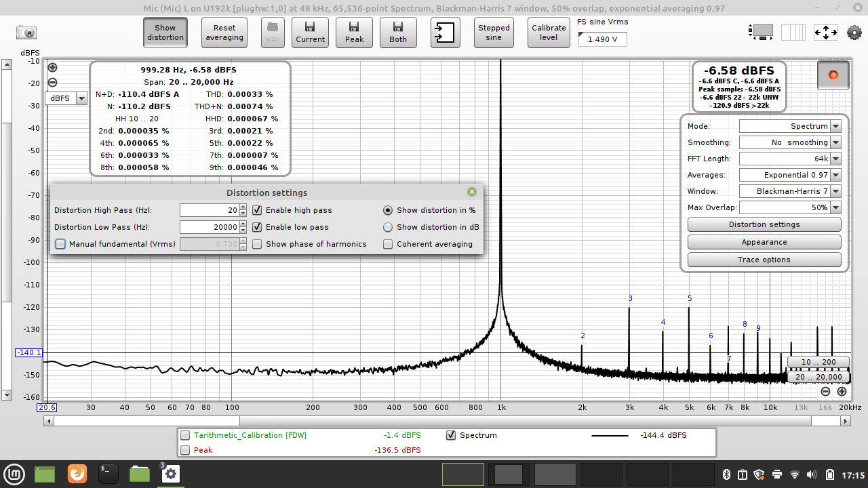Screen dimensions: 868x488
Task: Save WAV recording
Action: point(273,33)
